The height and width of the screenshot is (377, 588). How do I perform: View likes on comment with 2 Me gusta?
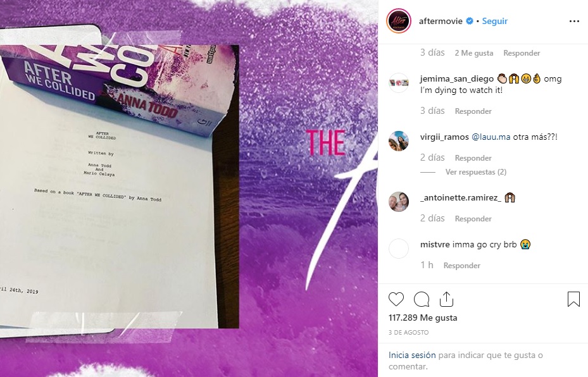point(473,53)
